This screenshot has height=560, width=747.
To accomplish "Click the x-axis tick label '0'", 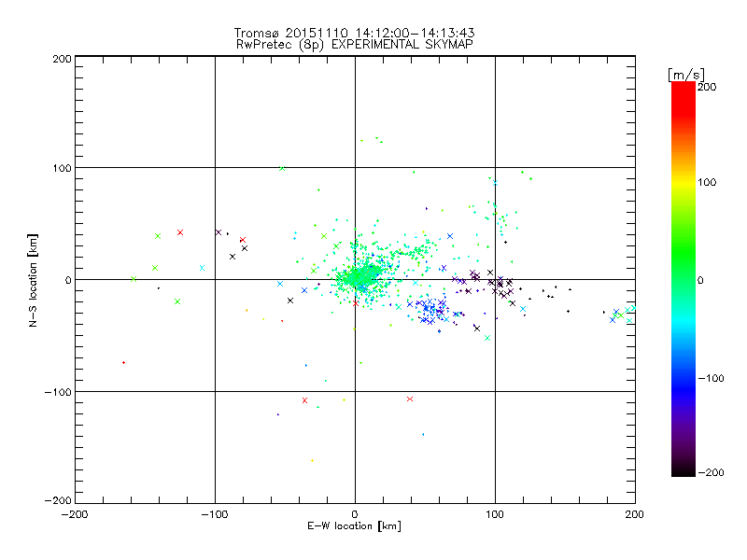I will coord(355,514).
